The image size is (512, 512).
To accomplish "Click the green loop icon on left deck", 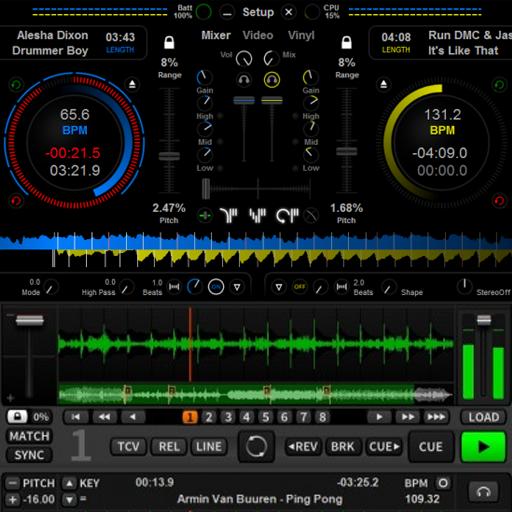I will click(x=16, y=85).
